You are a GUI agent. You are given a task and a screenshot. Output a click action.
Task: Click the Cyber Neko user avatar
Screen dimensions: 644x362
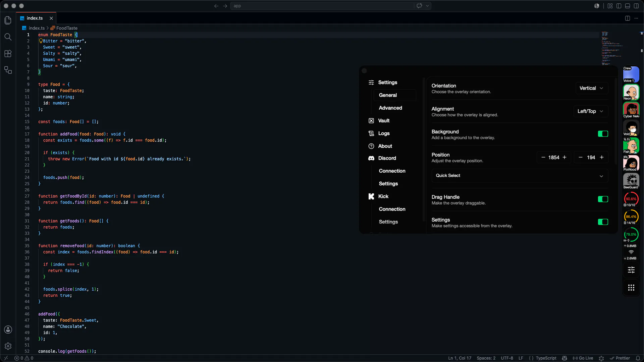point(631,110)
